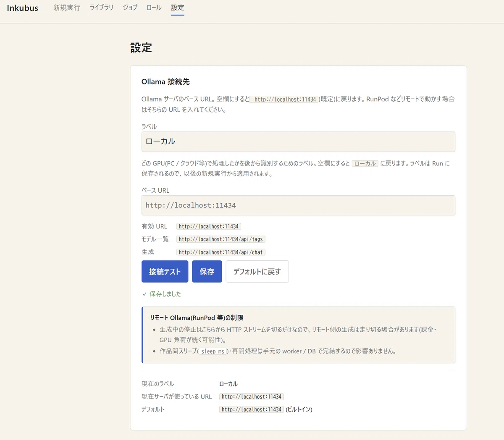Click the 現在のラベル value ローカル
Screen dimensions: 504x440
(x=228, y=384)
